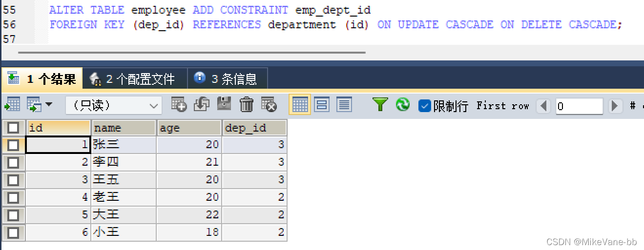The image size is (644, 250).
Task: Select the name cell 王五
Action: pos(124,180)
